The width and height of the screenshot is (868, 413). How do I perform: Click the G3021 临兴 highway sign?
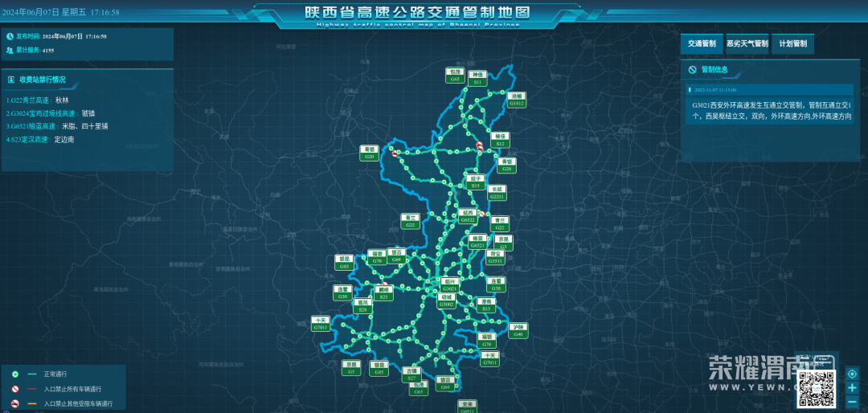[x=450, y=285]
